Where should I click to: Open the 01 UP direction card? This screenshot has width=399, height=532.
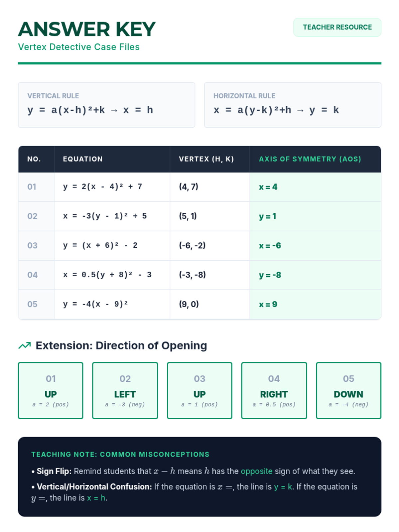(x=51, y=390)
